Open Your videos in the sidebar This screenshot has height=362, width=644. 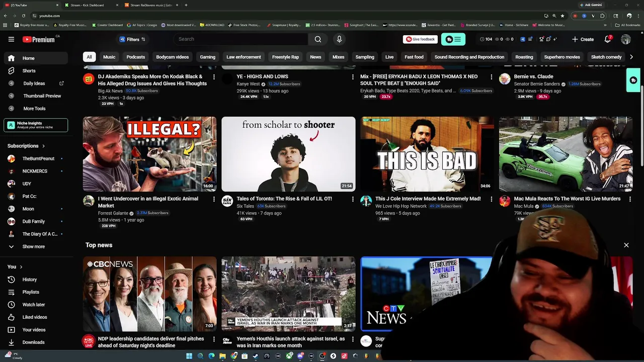[34, 330]
